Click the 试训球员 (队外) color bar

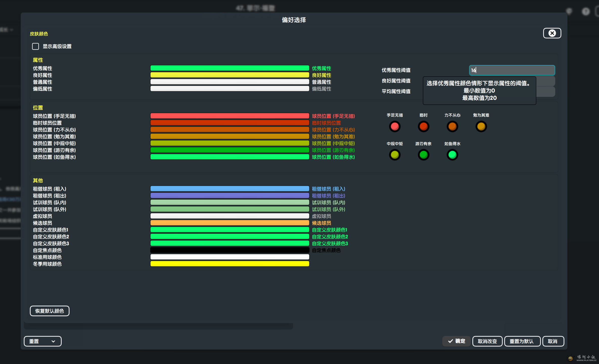[230, 209]
